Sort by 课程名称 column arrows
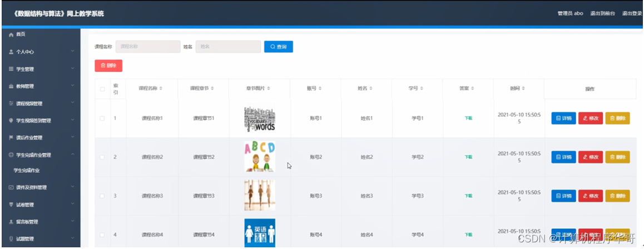Image resolution: width=644 pixels, height=249 pixels. [x=161, y=88]
